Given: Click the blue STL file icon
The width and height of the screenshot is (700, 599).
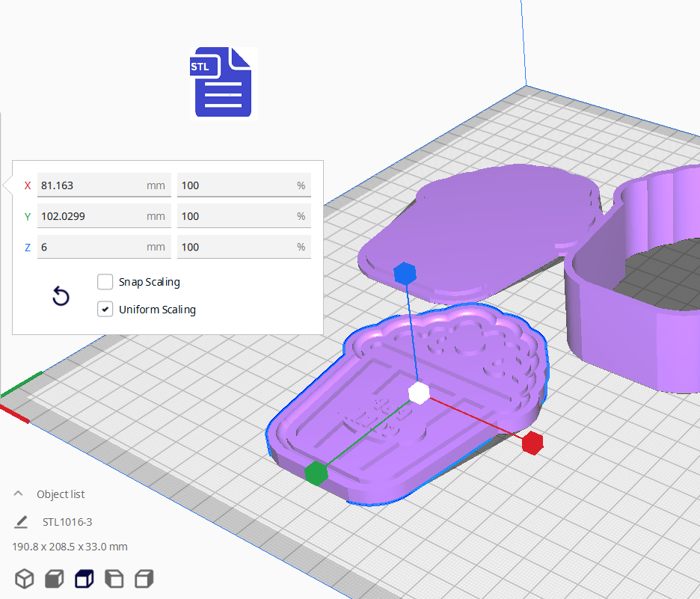Looking at the screenshot, I should (224, 83).
